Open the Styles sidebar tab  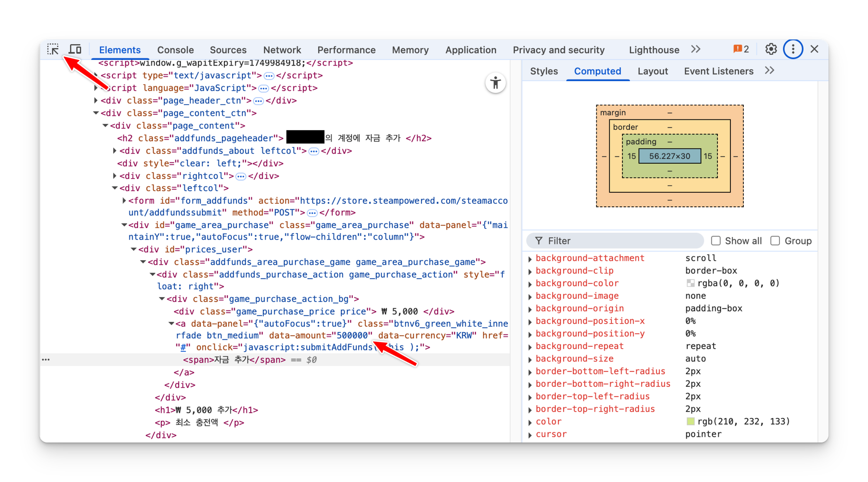544,71
